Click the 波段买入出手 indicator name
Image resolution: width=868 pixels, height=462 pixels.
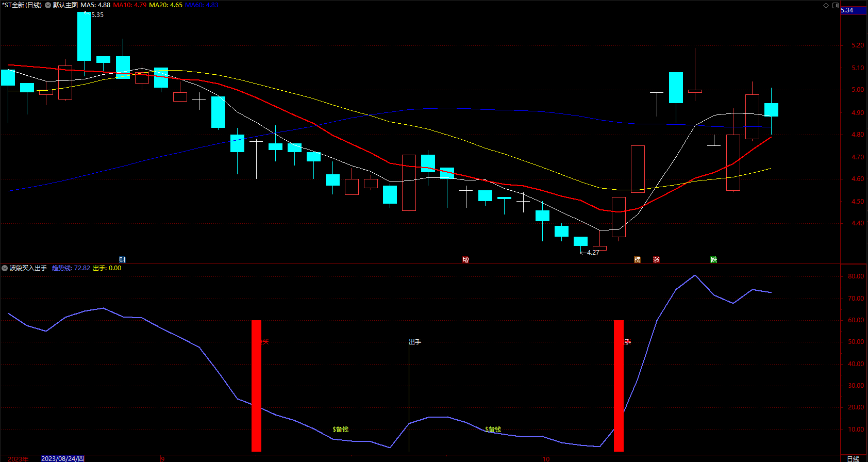coord(28,268)
